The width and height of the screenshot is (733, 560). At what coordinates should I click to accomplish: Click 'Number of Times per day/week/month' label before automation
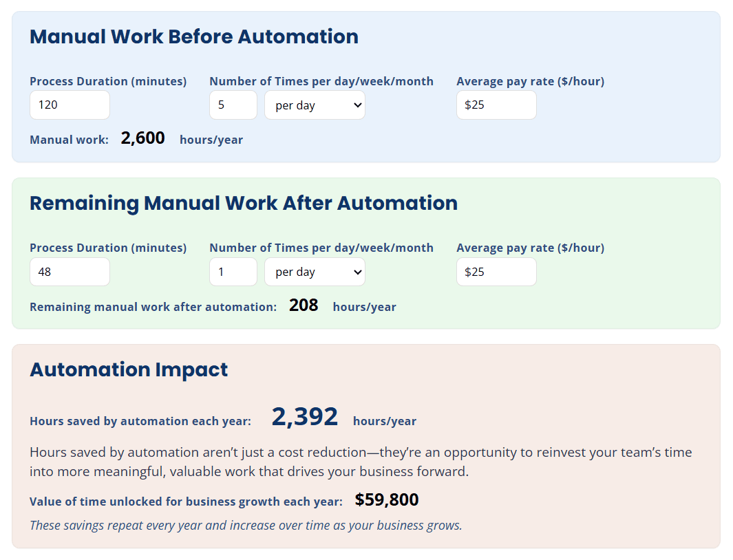(321, 81)
